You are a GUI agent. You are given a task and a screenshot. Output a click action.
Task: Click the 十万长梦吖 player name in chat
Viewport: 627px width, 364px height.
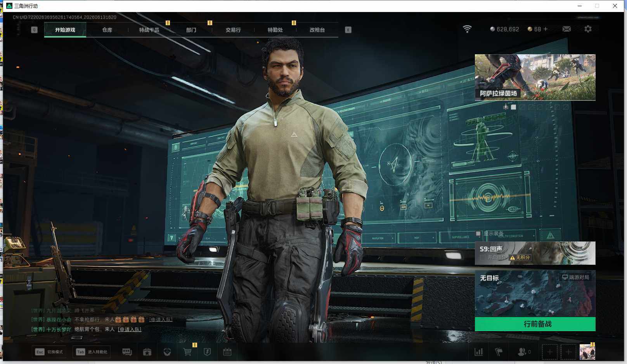tap(59, 329)
